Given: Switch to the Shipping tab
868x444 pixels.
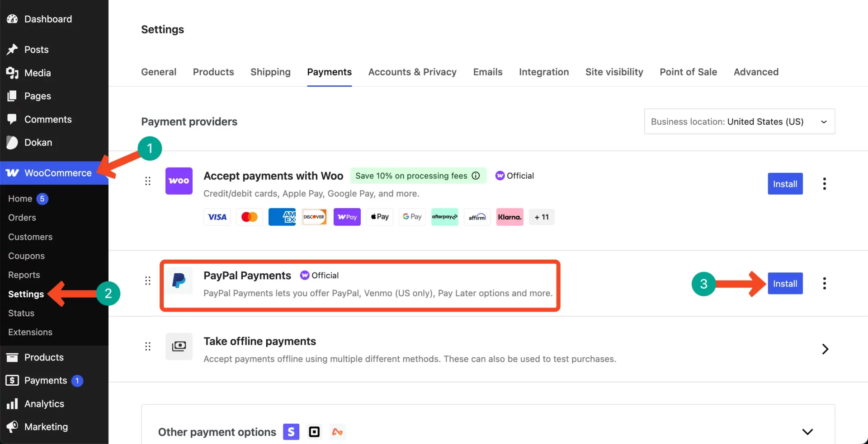Looking at the screenshot, I should [270, 72].
